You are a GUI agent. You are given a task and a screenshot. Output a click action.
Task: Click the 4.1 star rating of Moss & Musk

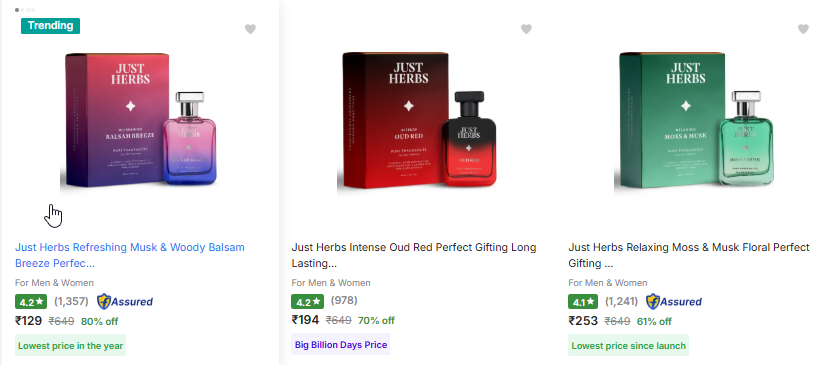(x=584, y=302)
